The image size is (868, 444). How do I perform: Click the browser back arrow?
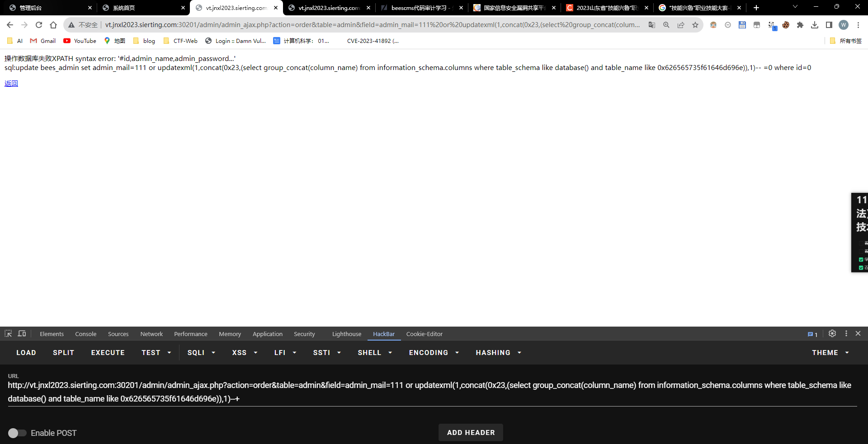point(10,25)
